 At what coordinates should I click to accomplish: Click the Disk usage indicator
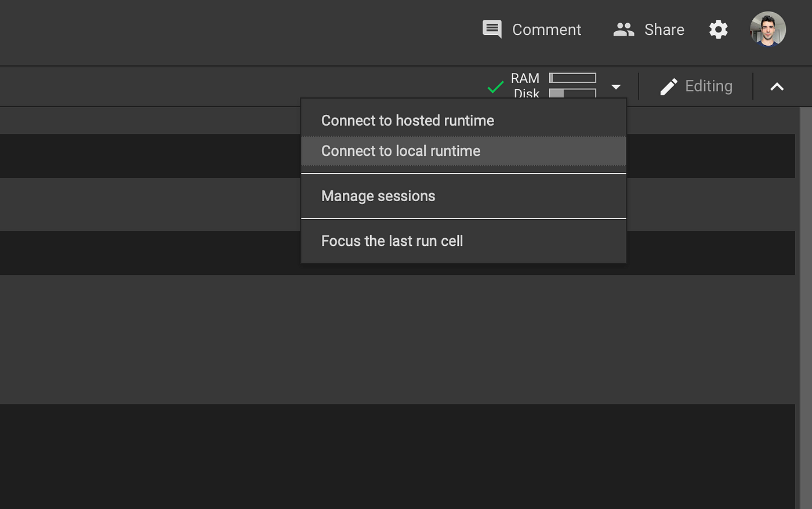571,93
